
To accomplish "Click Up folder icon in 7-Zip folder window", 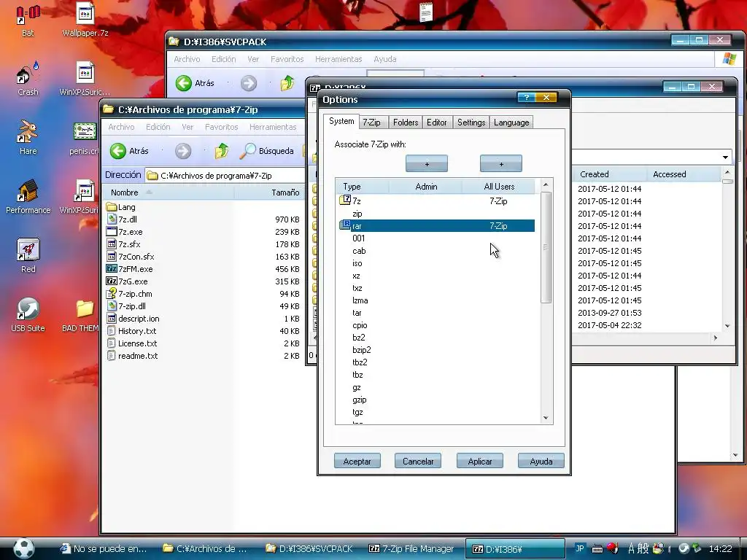I will coord(222,151).
